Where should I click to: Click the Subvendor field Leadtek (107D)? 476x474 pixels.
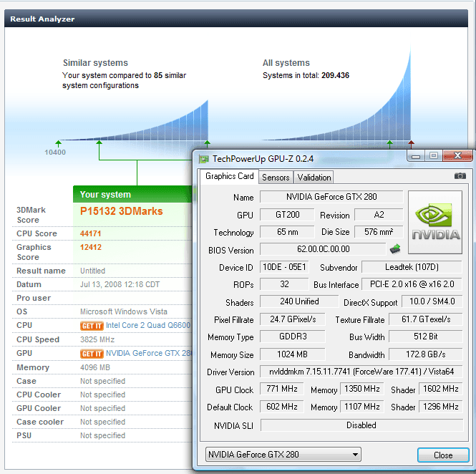(x=412, y=267)
